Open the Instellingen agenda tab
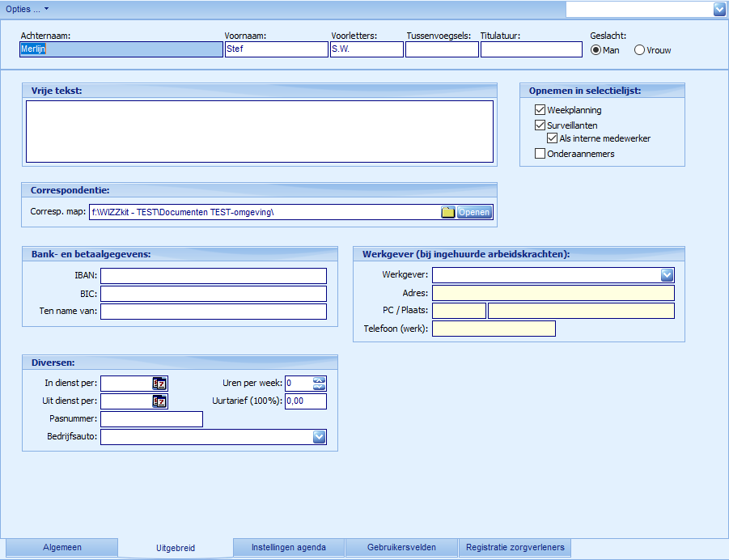 click(288, 547)
